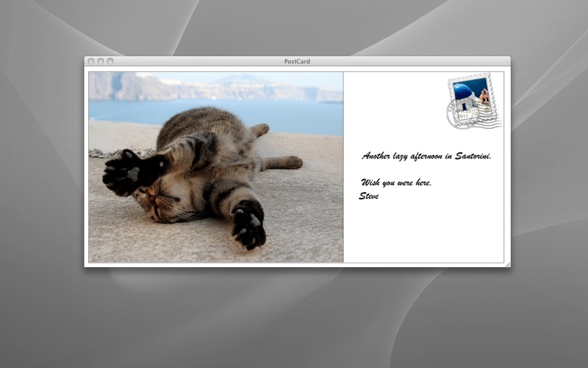The height and width of the screenshot is (368, 588).
Task: Zoom the PostCard window
Action: [110, 61]
